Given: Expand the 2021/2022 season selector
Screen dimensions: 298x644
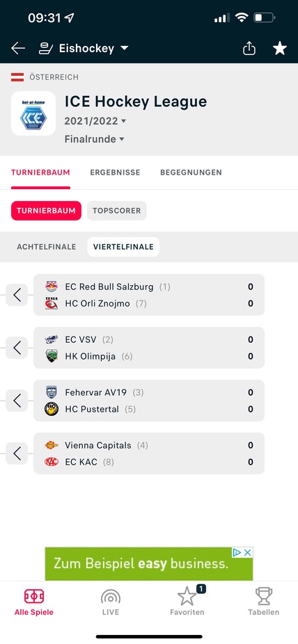Looking at the screenshot, I should pos(95,121).
